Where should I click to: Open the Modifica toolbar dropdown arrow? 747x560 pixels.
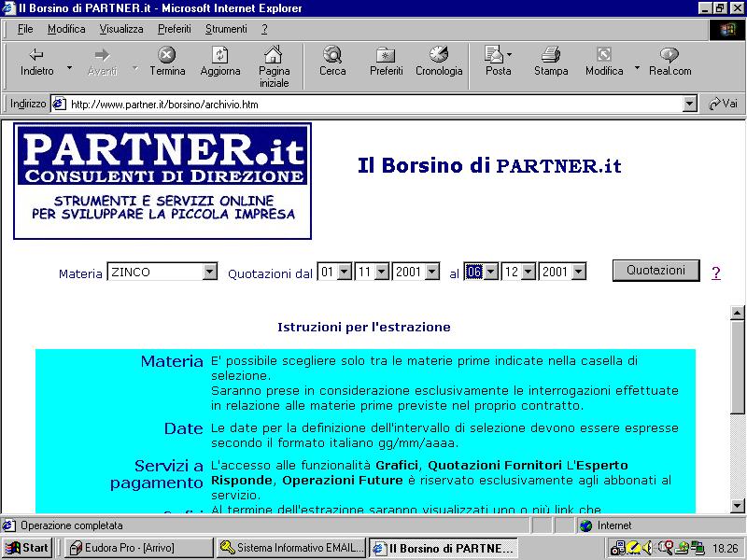click(x=638, y=68)
